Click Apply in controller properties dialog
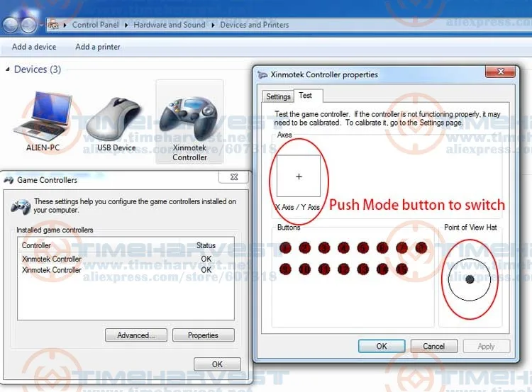 click(x=486, y=346)
